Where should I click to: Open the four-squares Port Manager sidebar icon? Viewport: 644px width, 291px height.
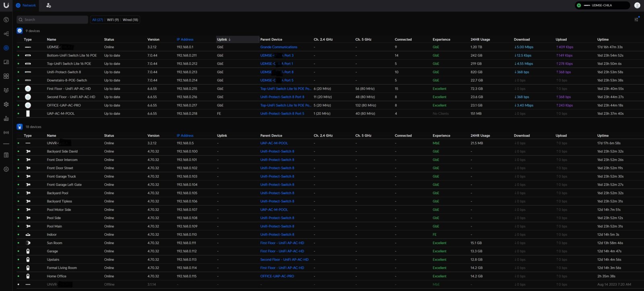[x=6, y=76]
